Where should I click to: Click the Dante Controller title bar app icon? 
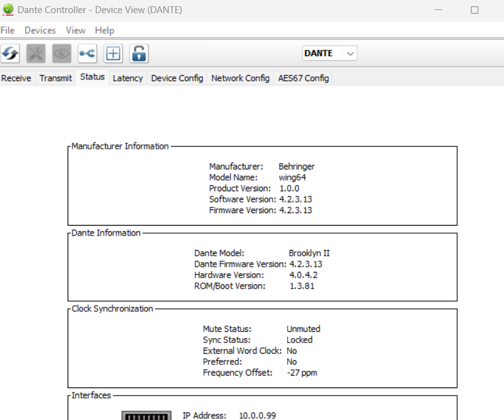8,9
